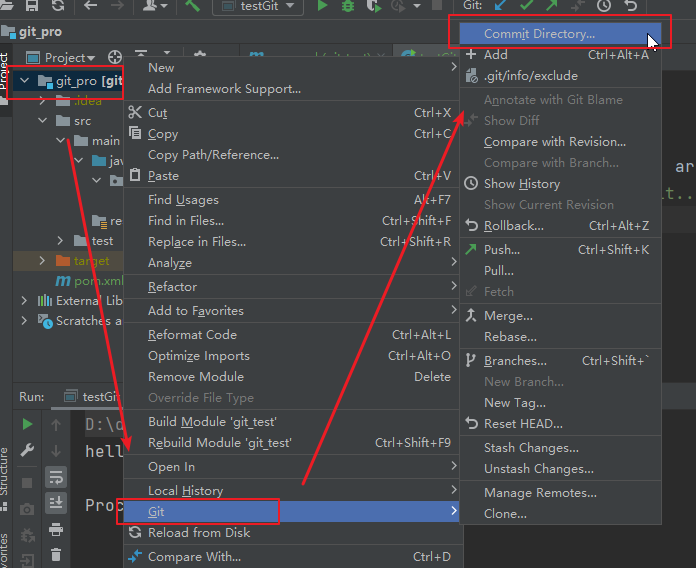Image resolution: width=696 pixels, height=568 pixels.
Task: Choose Pull... in Git submenu
Action: coord(561,271)
